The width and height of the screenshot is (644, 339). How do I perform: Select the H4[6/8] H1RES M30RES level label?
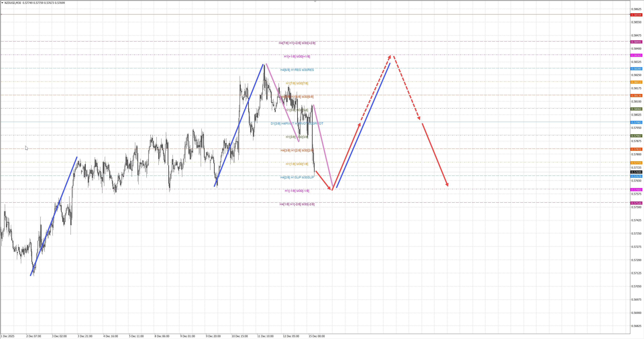pyautogui.click(x=297, y=70)
